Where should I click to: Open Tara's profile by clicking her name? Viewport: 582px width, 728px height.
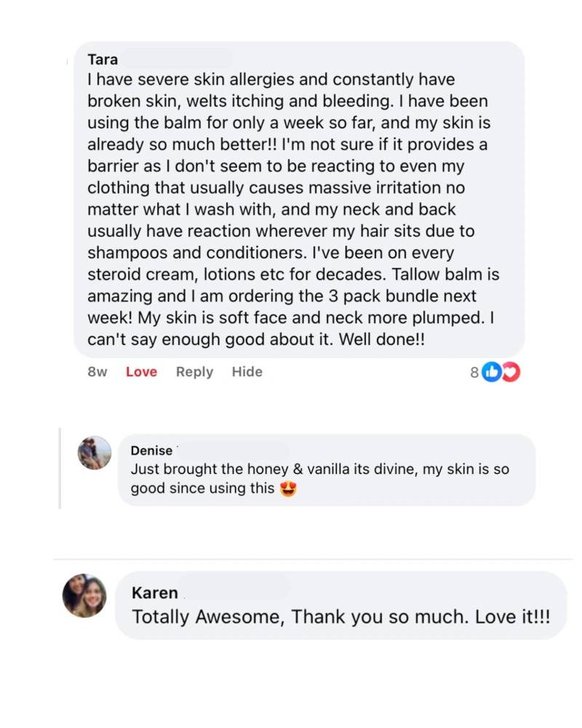pos(102,59)
